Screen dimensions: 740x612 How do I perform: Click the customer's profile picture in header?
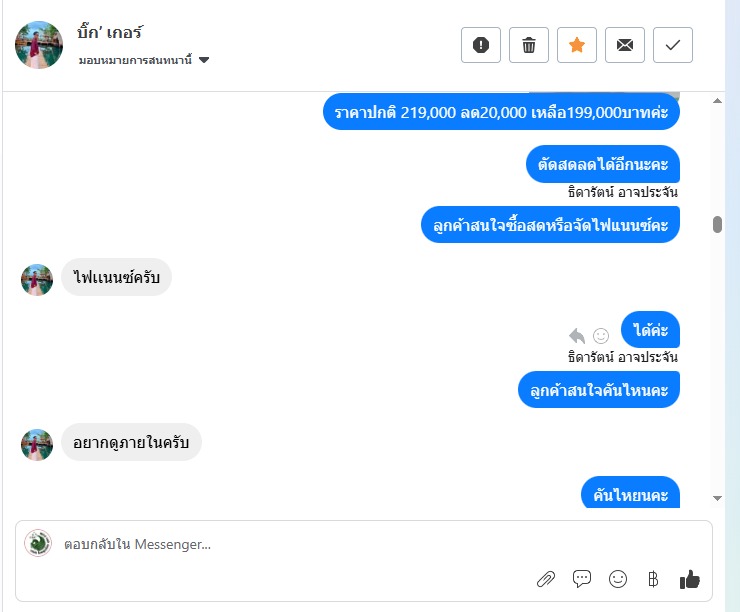tap(39, 45)
